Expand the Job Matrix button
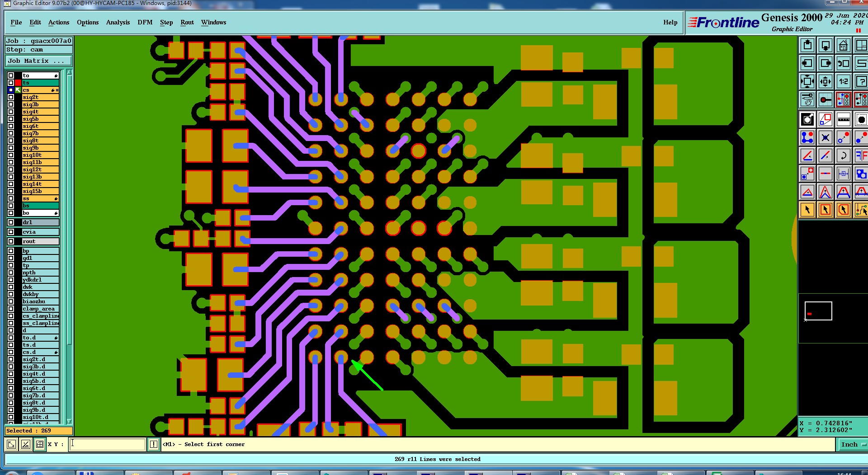The image size is (868, 475). coord(38,61)
